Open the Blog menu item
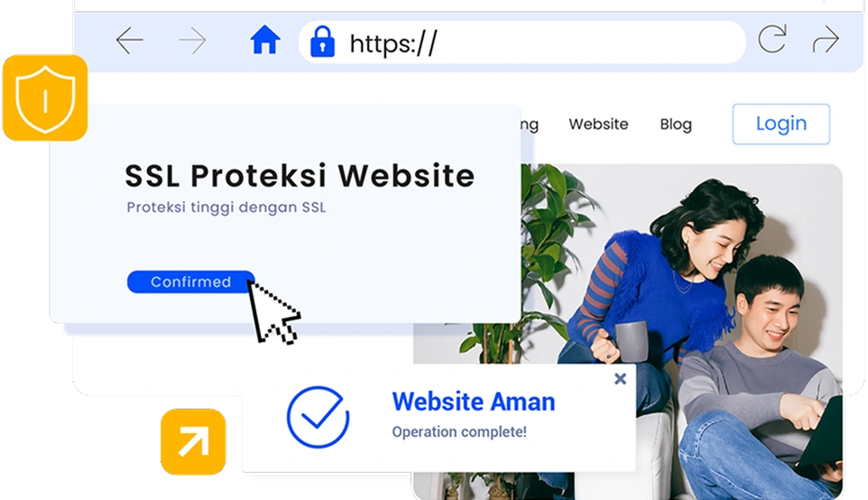The height and width of the screenshot is (500, 868). (x=676, y=125)
